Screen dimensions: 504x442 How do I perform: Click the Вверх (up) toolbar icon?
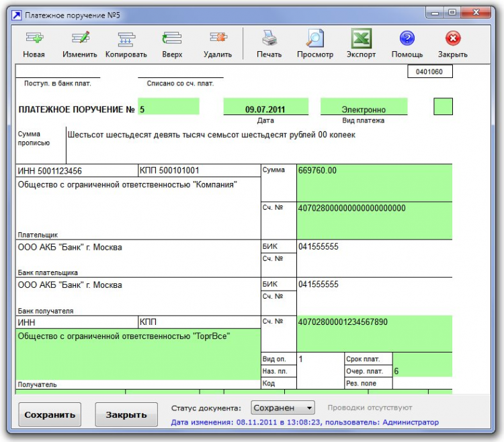click(172, 38)
